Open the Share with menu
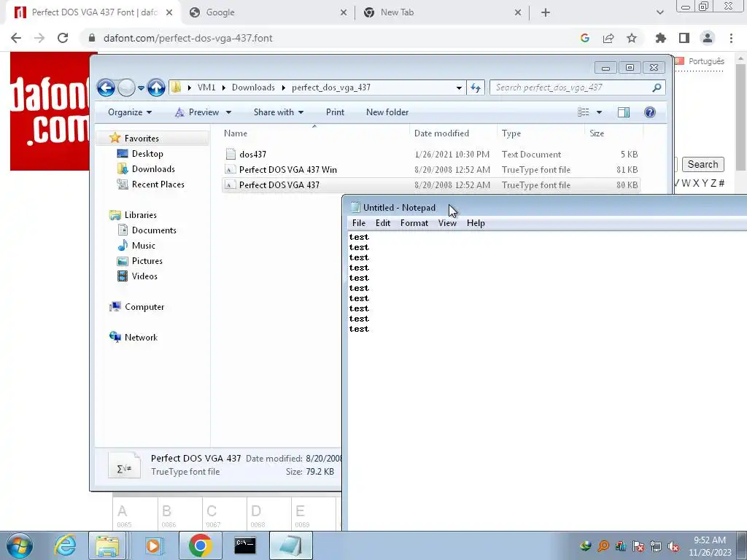747x560 pixels. (x=278, y=112)
